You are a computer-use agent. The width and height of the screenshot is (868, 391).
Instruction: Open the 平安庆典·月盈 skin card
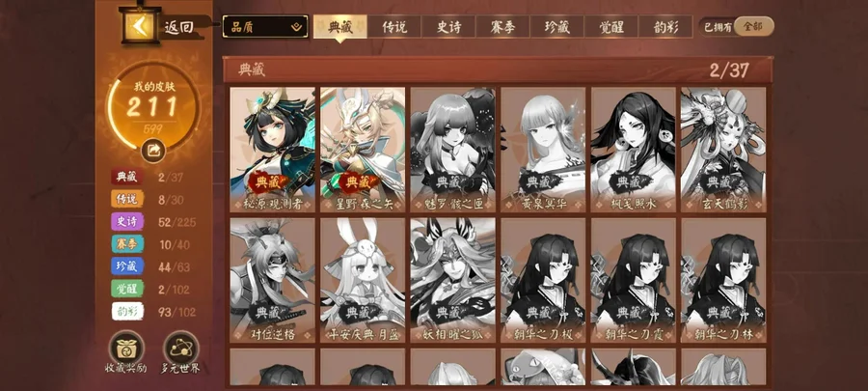click(363, 280)
